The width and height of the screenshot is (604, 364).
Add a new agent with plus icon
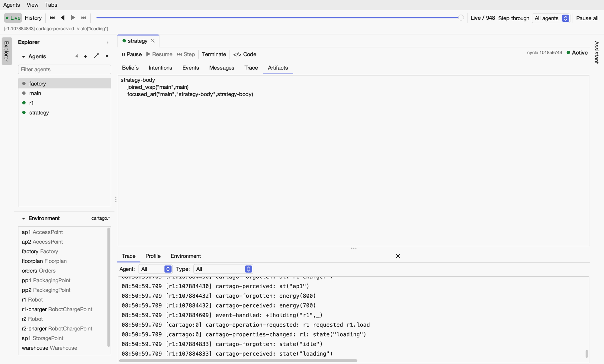(85, 56)
